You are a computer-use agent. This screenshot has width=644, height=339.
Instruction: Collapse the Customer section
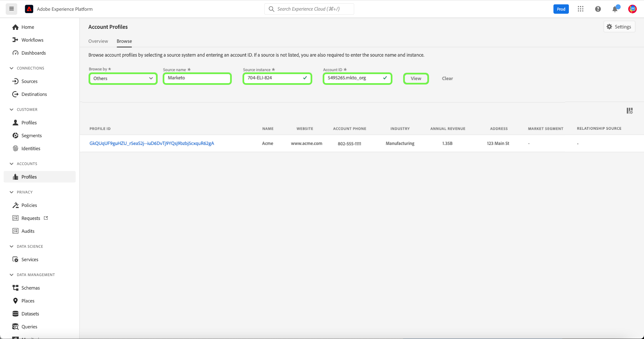click(x=11, y=109)
